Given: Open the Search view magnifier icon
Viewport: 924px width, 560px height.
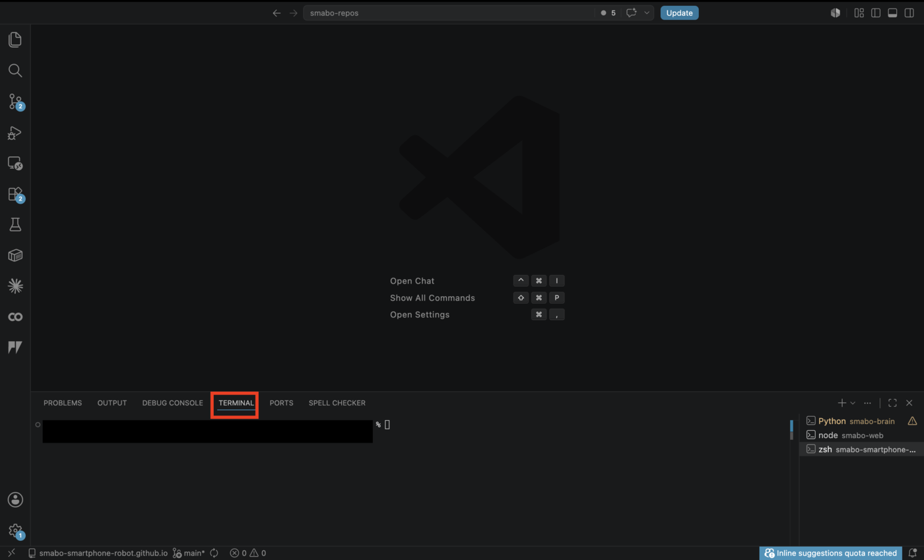Looking at the screenshot, I should (x=15, y=71).
